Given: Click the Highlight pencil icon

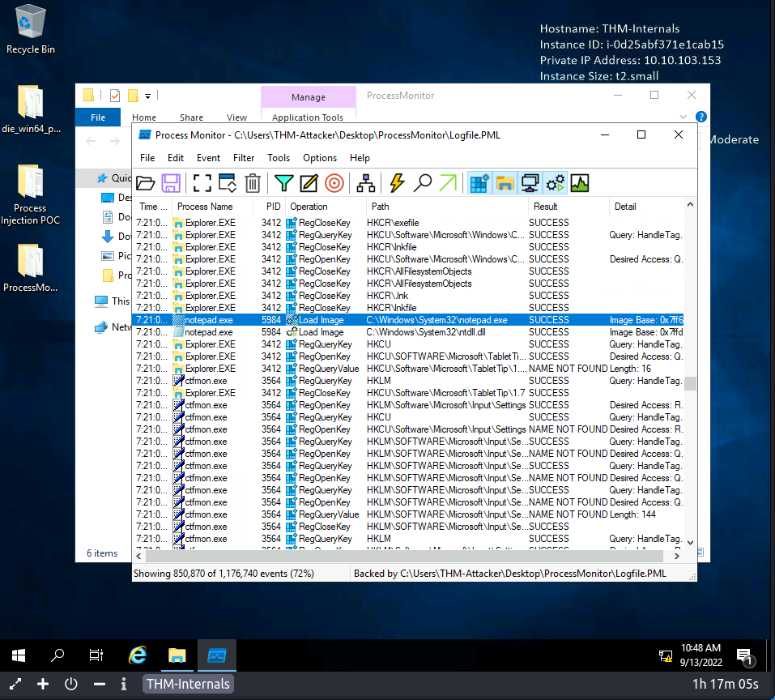Looking at the screenshot, I should [x=309, y=183].
